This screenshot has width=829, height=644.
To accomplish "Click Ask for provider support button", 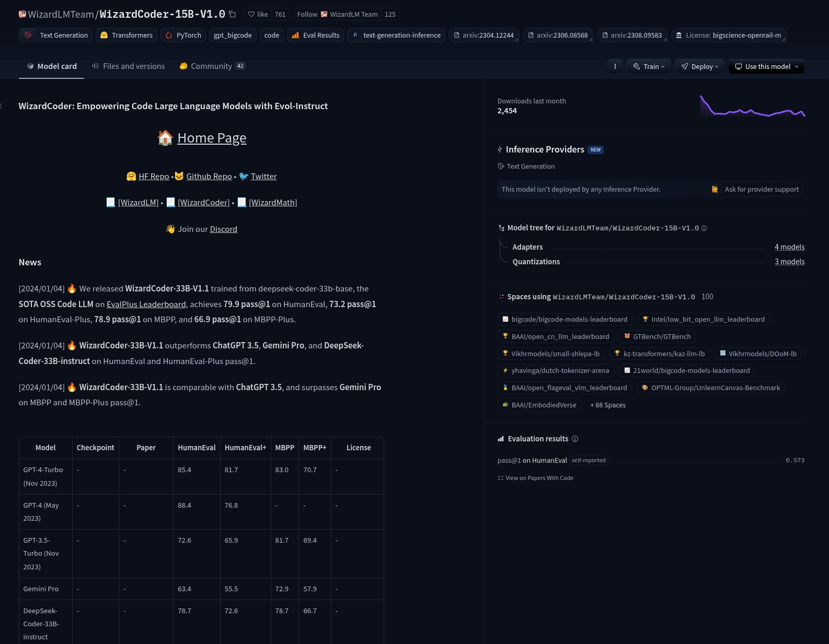I will click(x=755, y=189).
